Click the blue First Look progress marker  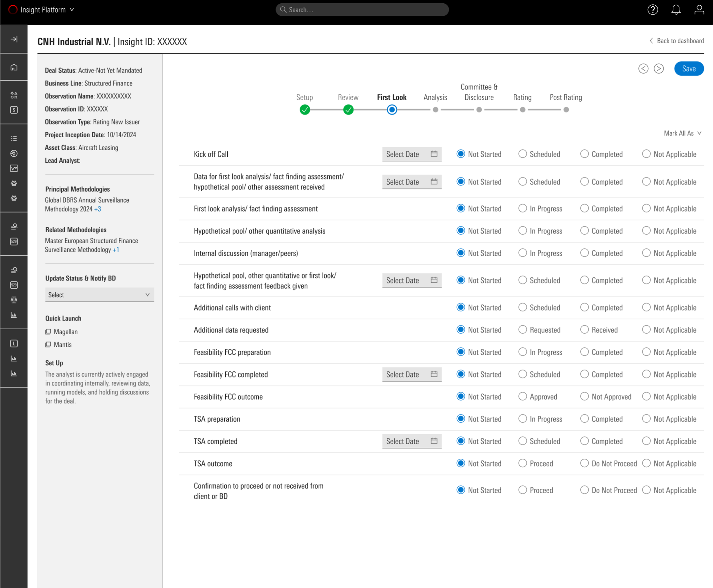pyautogui.click(x=392, y=110)
